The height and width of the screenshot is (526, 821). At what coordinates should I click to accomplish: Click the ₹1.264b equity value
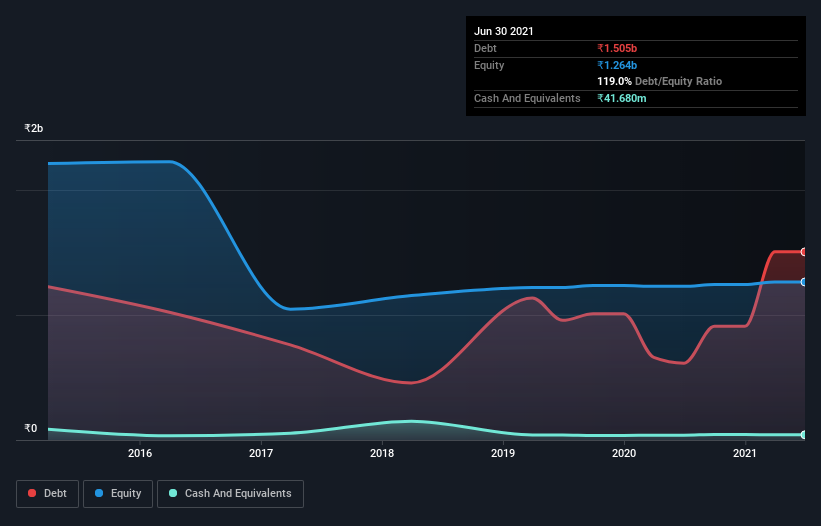click(x=617, y=65)
